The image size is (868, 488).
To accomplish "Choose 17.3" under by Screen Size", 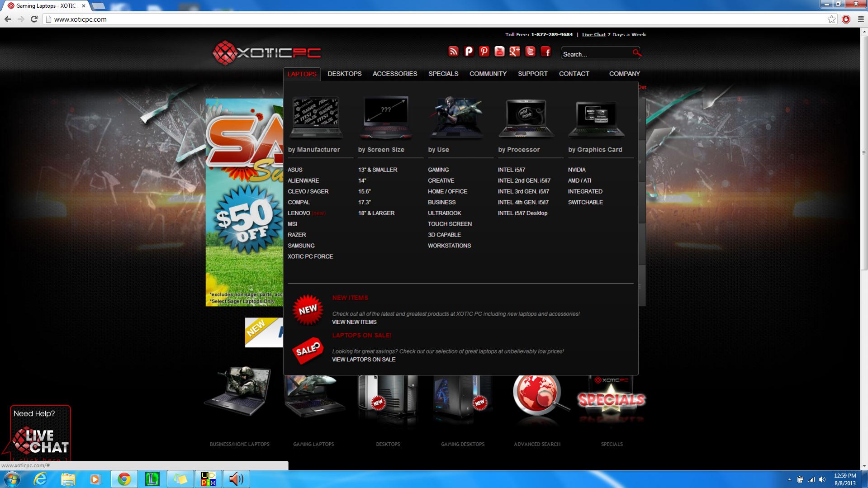I will click(x=364, y=202).
